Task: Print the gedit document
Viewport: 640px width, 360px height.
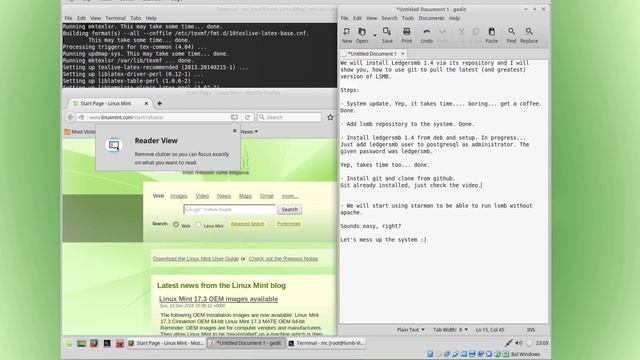Action: coord(407,35)
